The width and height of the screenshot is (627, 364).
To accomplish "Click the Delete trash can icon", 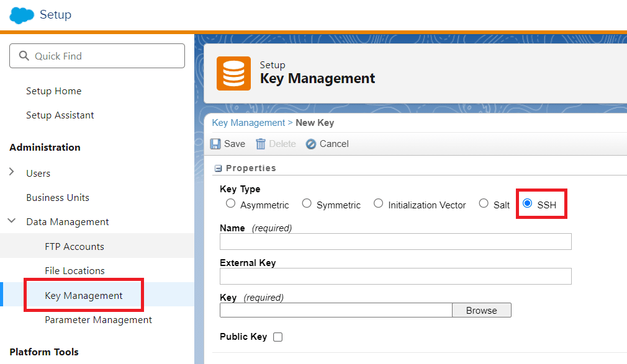I will pos(261,144).
